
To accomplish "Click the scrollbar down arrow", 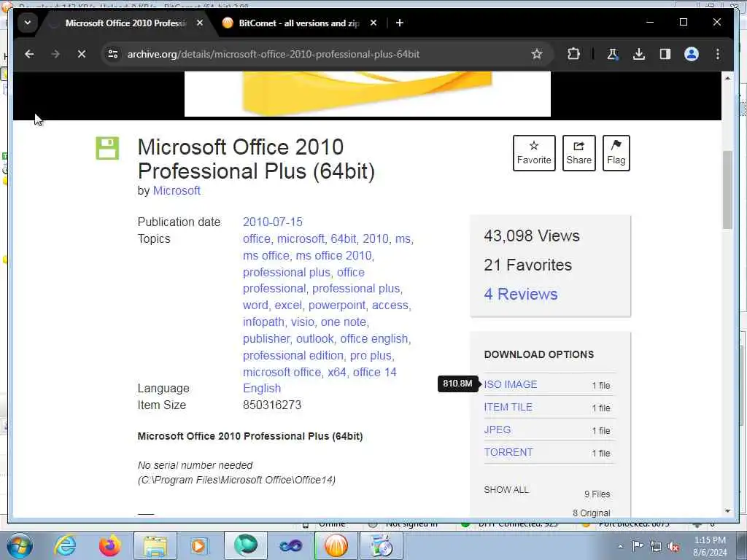I will pos(727,511).
